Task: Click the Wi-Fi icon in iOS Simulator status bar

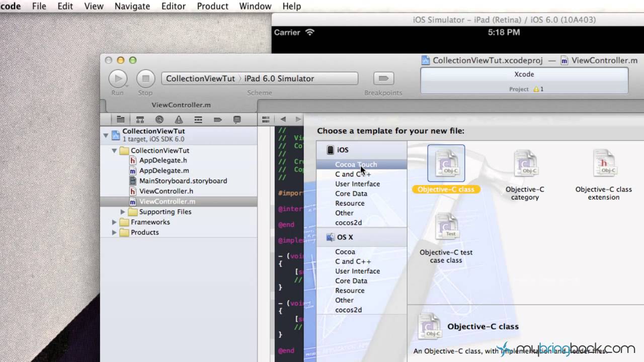Action: [x=310, y=32]
